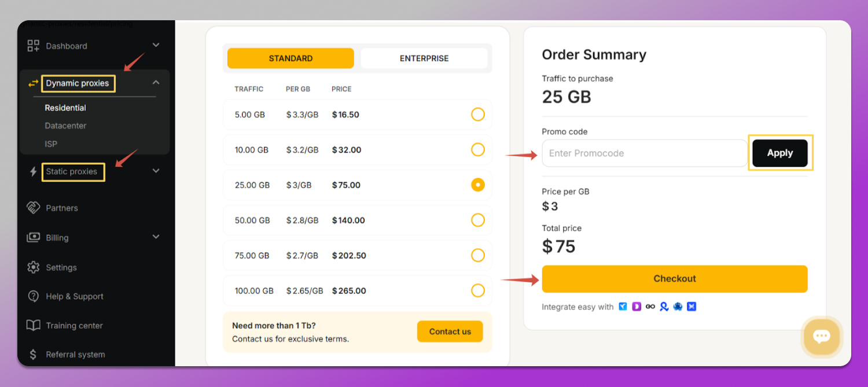
Task: Open the live chat bubble widget
Action: click(x=821, y=336)
